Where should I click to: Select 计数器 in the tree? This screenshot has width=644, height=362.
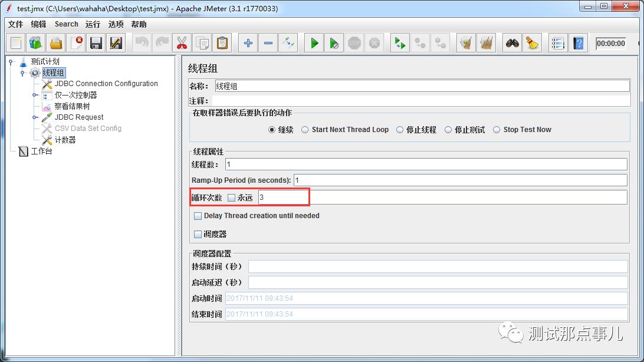click(65, 140)
